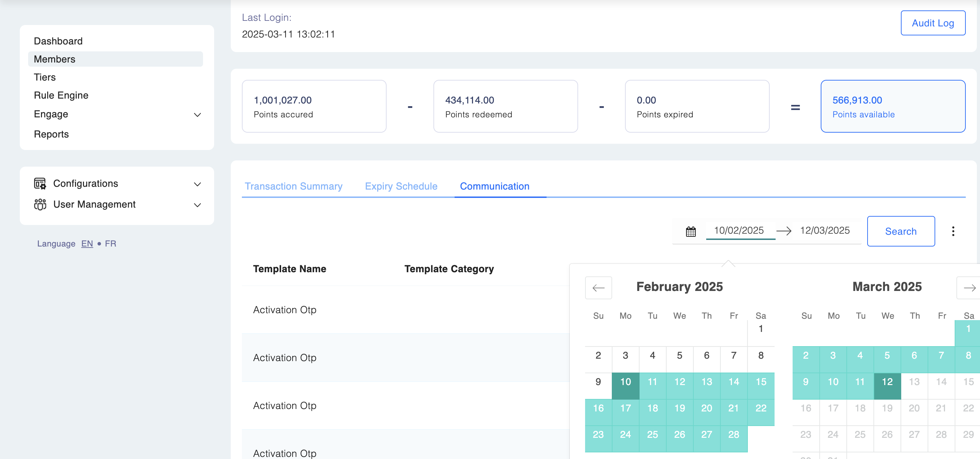Advance calendar to next month
Viewport: 980px width, 459px height.
(969, 288)
